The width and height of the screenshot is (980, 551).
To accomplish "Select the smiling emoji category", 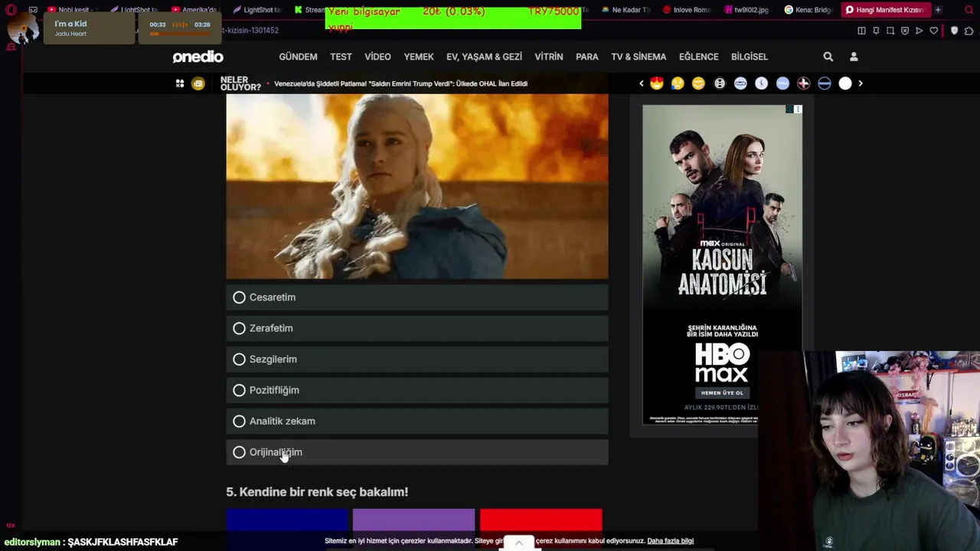I will [x=698, y=83].
